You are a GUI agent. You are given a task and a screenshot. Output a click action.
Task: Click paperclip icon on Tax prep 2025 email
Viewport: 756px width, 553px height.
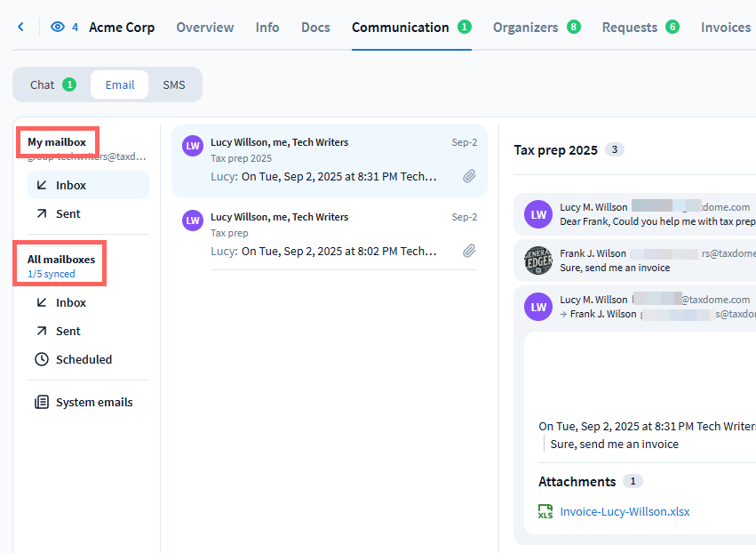pyautogui.click(x=469, y=177)
